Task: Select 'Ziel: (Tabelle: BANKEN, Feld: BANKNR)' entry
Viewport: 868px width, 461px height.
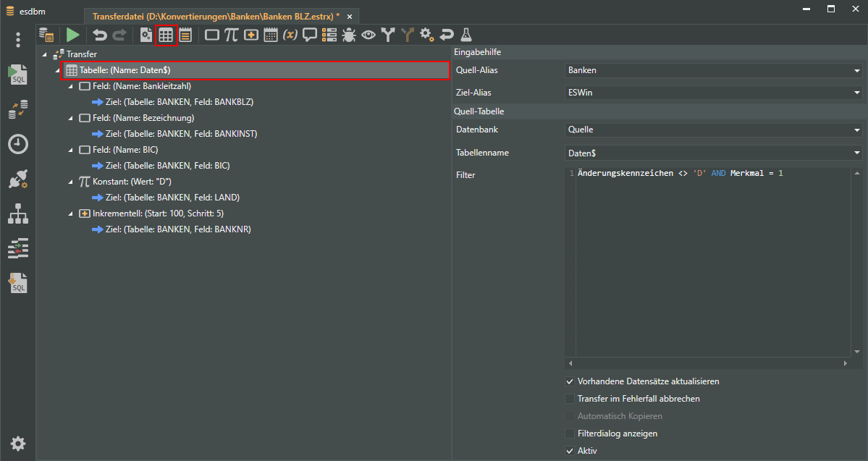Action: coord(178,229)
